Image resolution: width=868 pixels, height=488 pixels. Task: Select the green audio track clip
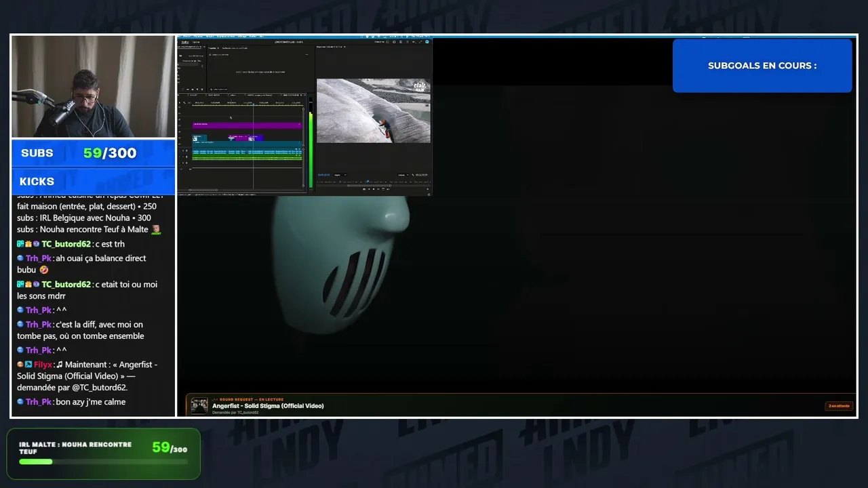pyautogui.click(x=247, y=158)
